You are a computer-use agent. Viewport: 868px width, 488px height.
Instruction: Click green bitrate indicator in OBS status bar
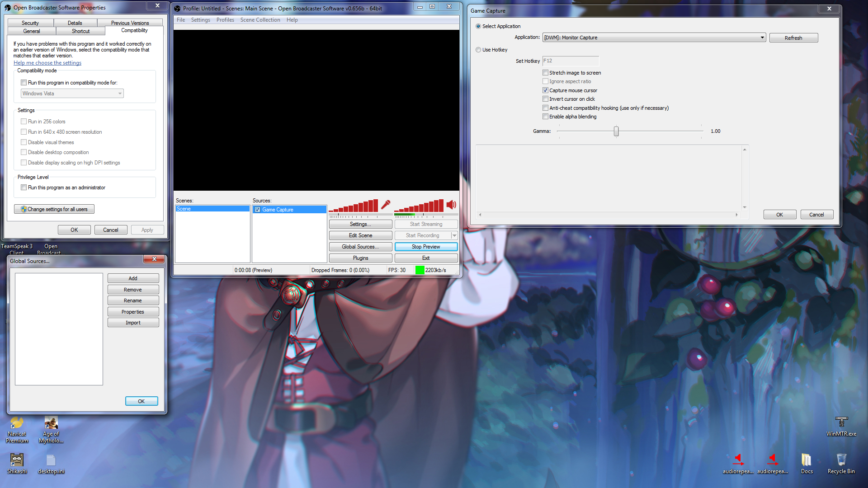point(420,270)
